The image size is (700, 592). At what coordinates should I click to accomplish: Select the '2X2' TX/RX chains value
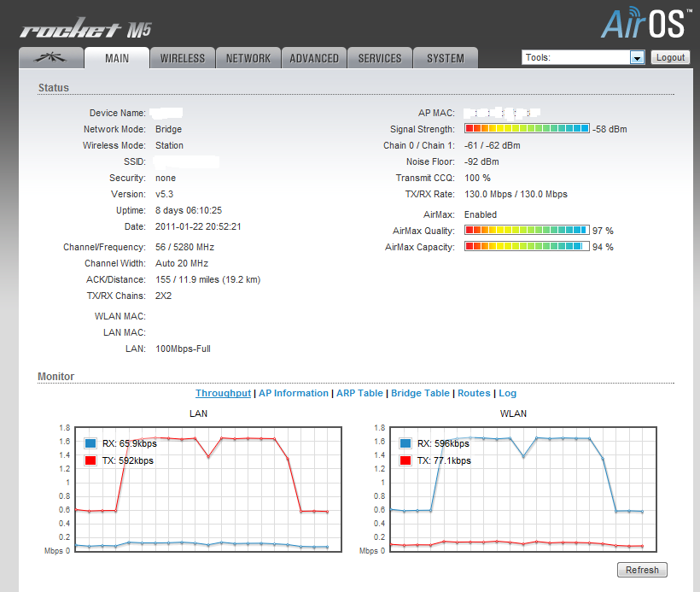point(163,296)
